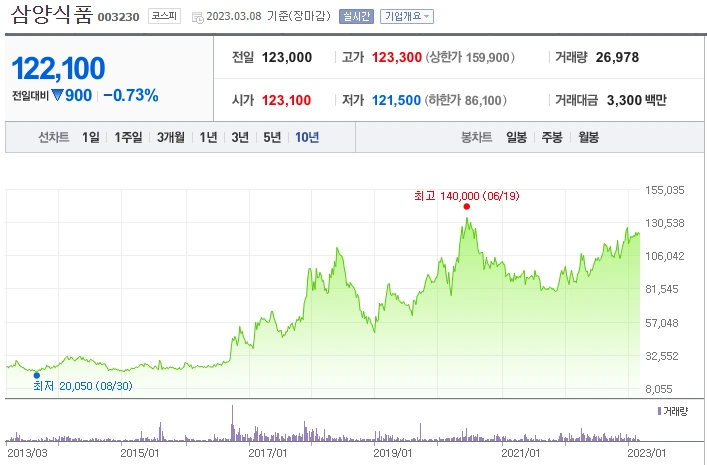Screen dimensions: 707x465
Task: Click the lower limit value 86,100
Action: pos(483,100)
